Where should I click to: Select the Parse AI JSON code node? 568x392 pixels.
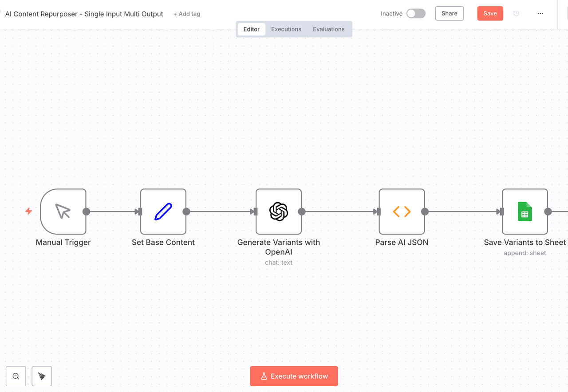tap(402, 212)
